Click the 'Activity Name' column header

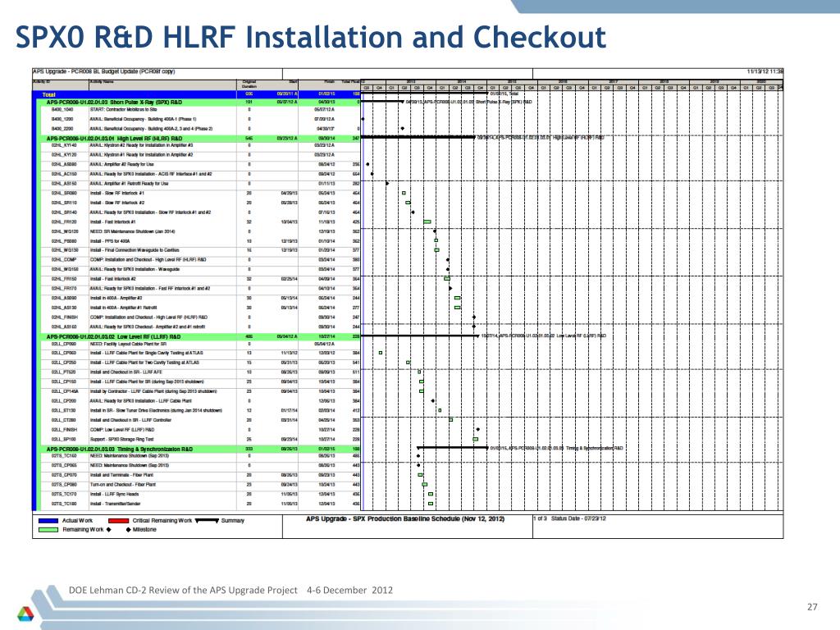point(102,82)
